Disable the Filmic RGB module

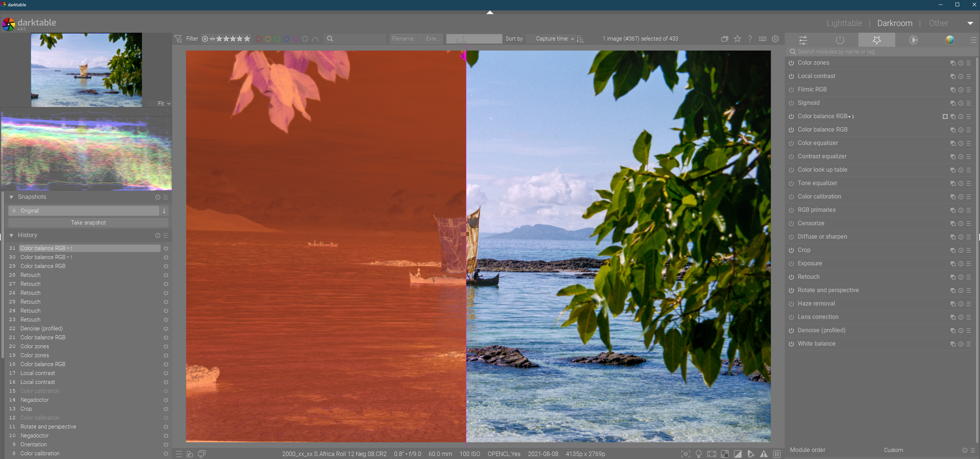(x=791, y=90)
